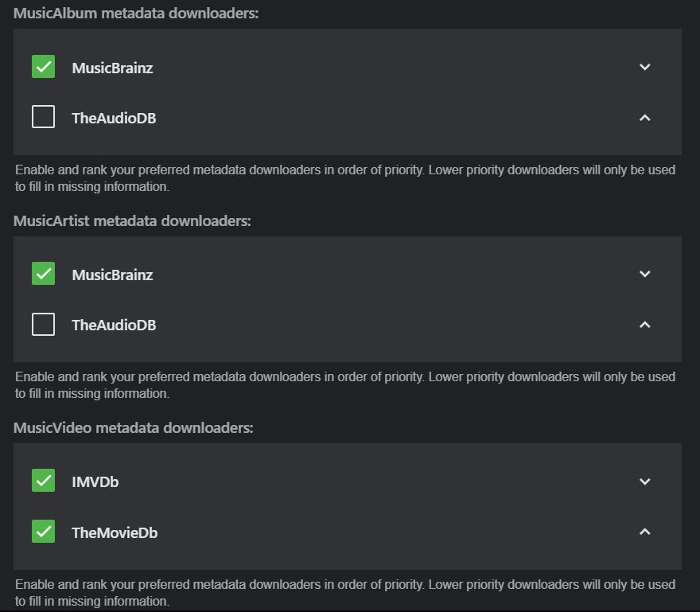Click the MusicVideo metadata downloaders heading

tap(134, 428)
